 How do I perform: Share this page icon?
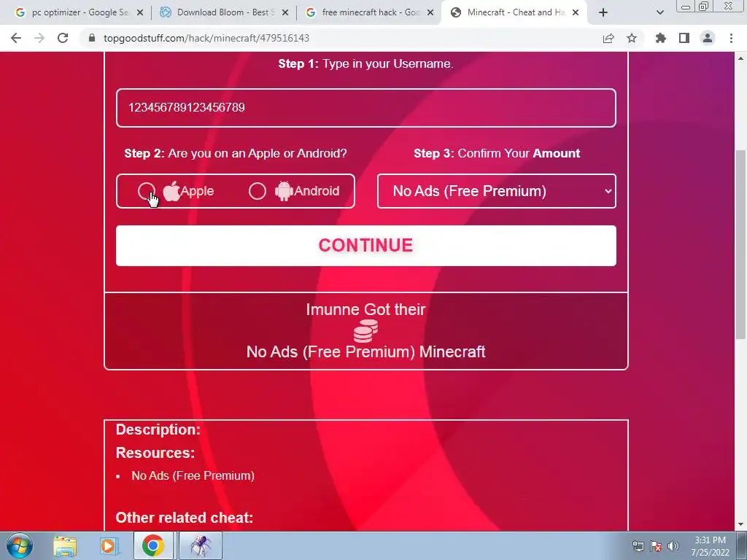(608, 38)
